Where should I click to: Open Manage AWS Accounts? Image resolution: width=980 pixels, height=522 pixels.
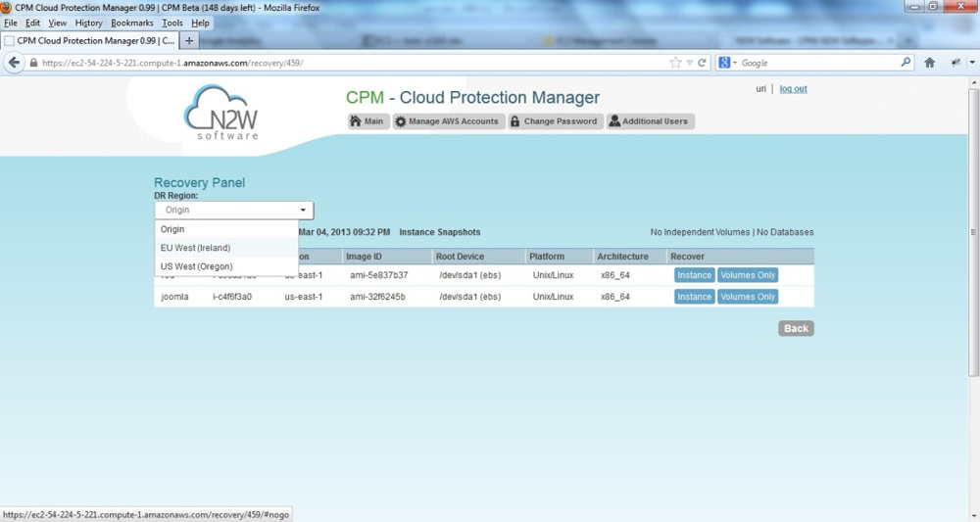(x=448, y=121)
